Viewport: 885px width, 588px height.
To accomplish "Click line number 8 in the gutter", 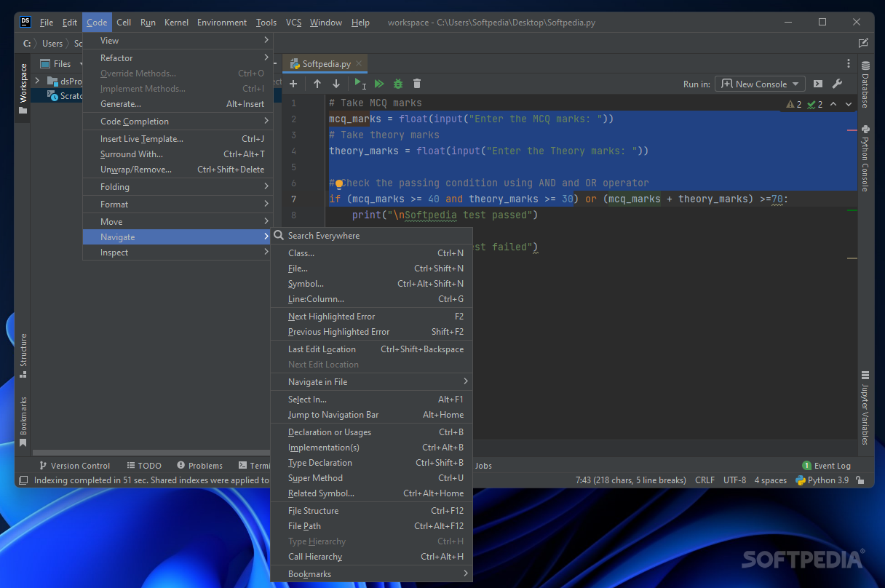I will click(293, 215).
